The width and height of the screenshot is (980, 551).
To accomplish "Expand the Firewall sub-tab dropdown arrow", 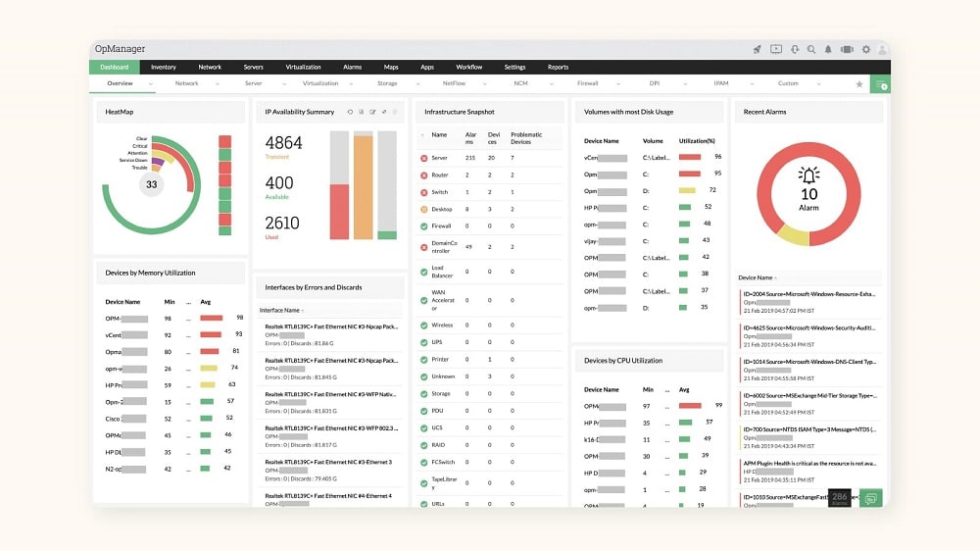I will coord(618,83).
